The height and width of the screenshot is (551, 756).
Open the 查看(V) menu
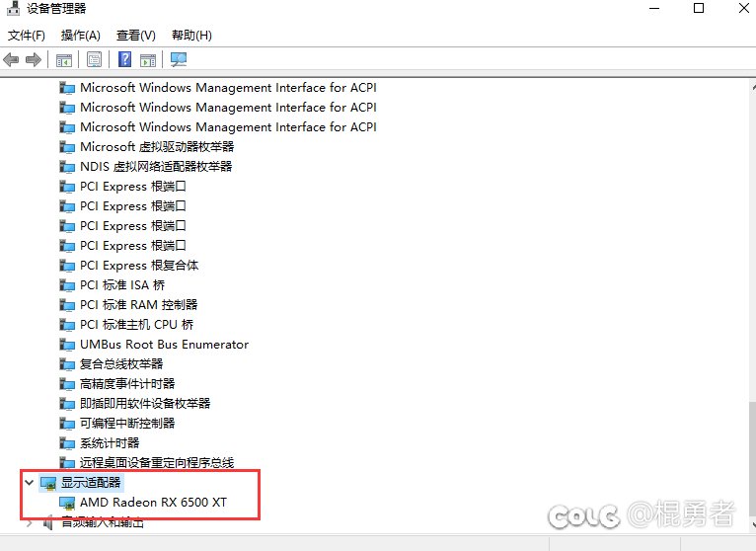(136, 36)
